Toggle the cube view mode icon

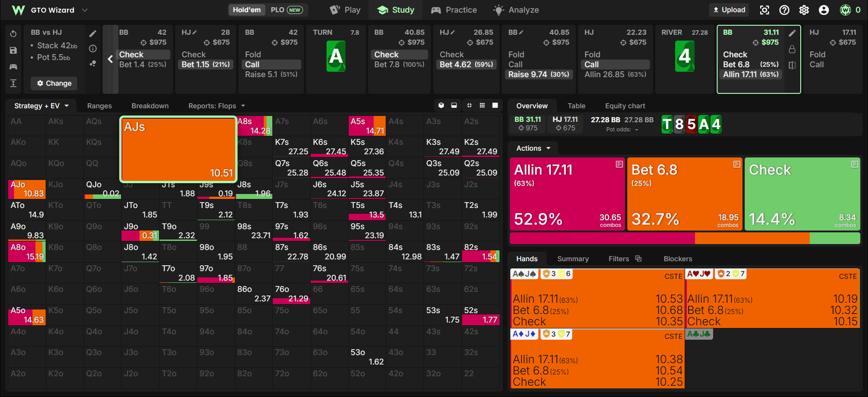[441, 106]
